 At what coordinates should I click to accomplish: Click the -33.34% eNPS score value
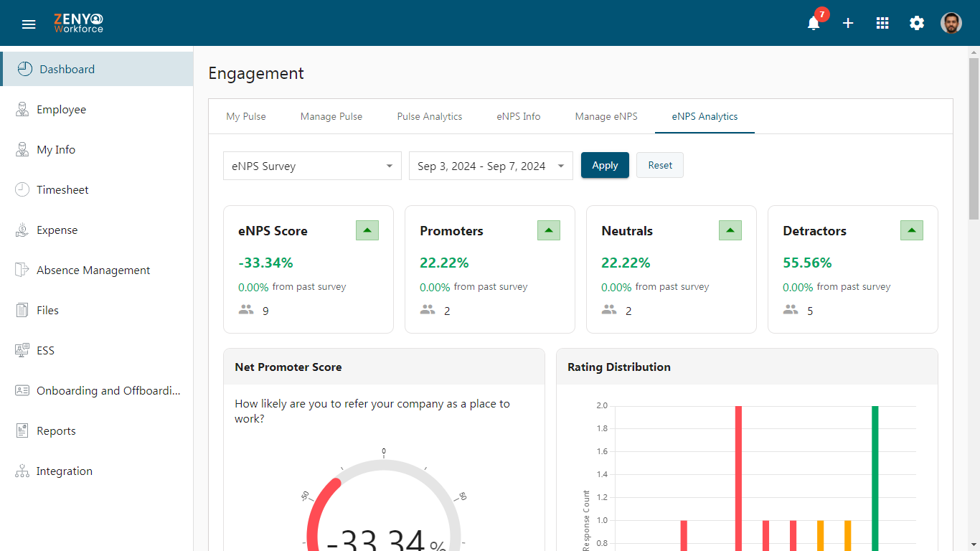point(265,263)
